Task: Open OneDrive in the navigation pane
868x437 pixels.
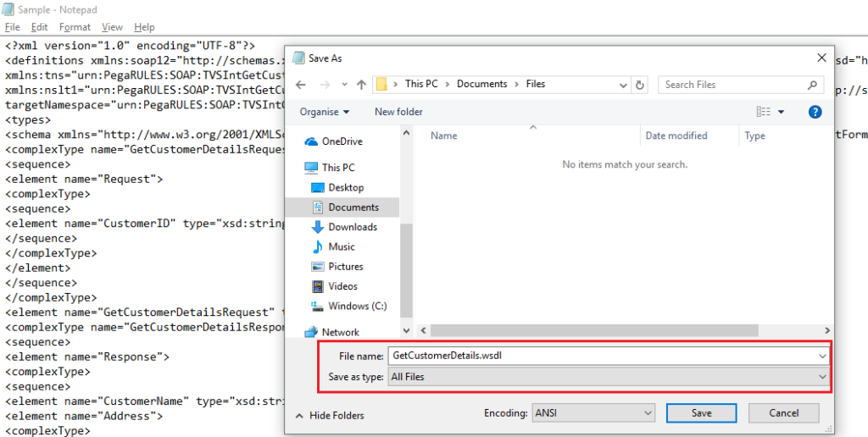Action: coord(342,141)
